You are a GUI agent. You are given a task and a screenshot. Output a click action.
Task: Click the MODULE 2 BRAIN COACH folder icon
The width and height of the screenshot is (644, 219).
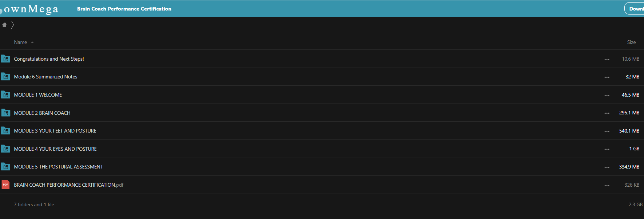coord(5,113)
